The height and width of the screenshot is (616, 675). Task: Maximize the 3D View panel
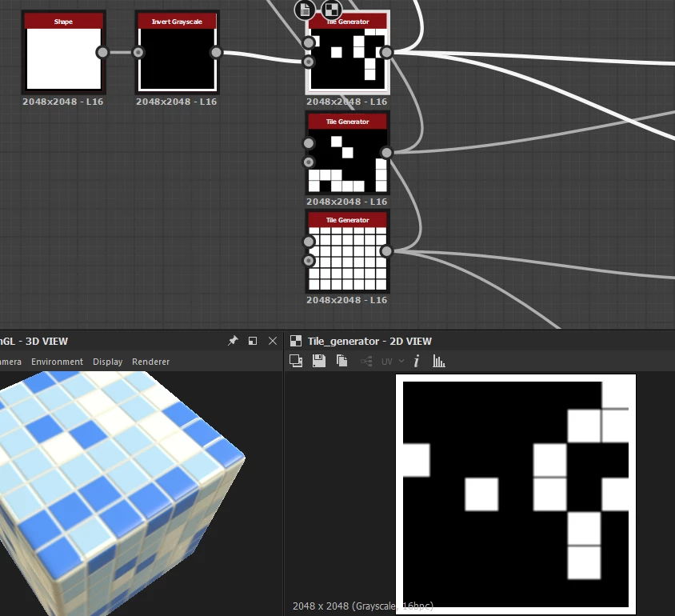click(x=253, y=341)
